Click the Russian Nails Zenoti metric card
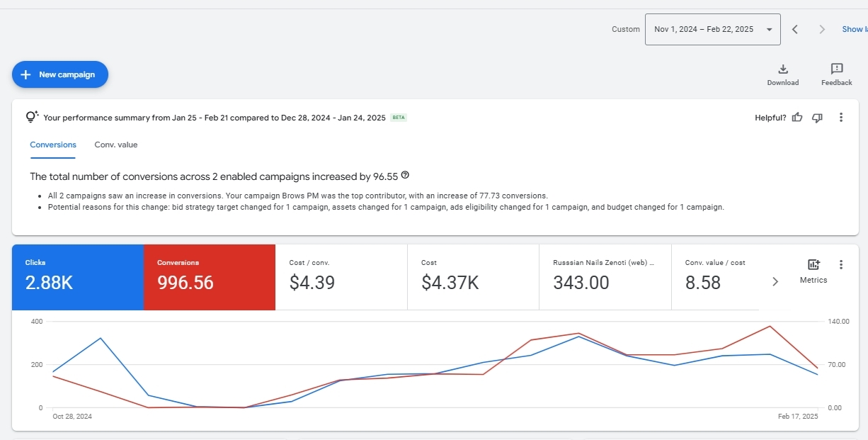This screenshot has height=440, width=868. (605, 277)
